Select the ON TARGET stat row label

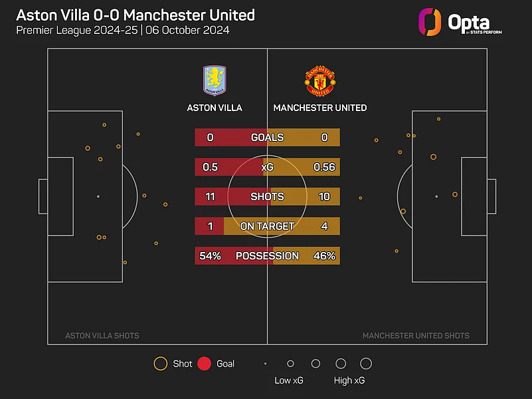(x=267, y=226)
